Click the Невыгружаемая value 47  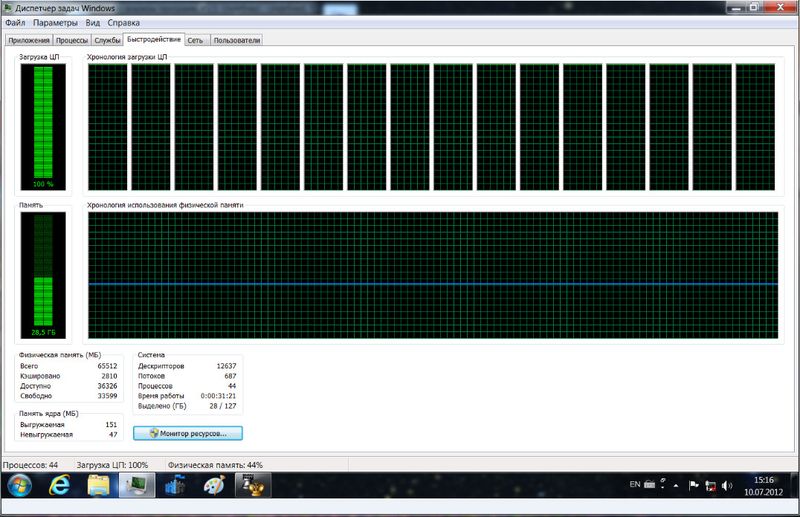pyautogui.click(x=113, y=435)
